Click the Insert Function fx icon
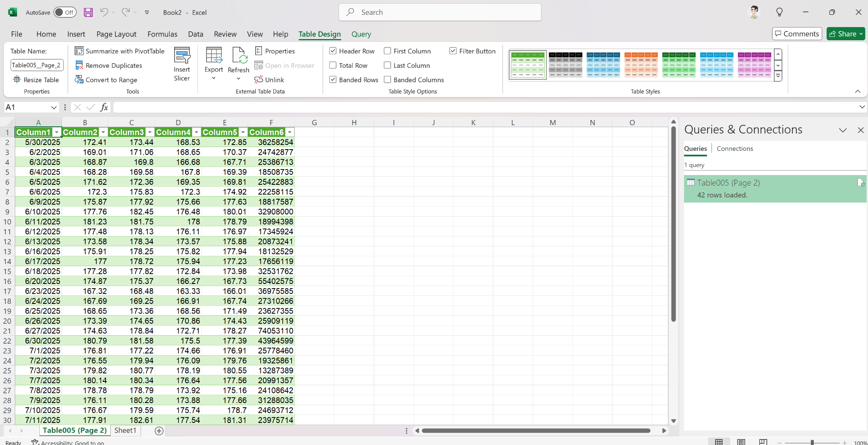The height and width of the screenshot is (445, 868). 104,107
